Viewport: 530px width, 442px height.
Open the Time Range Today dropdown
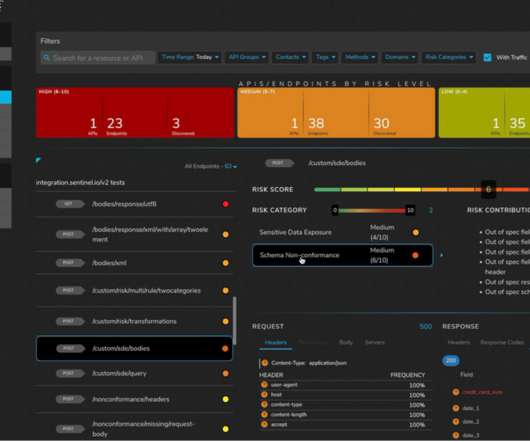tap(190, 57)
